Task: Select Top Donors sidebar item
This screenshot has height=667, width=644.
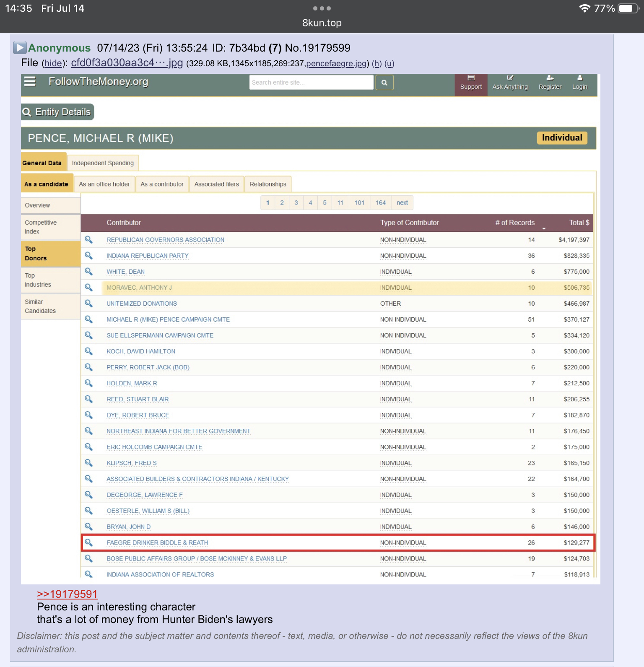Action: pos(51,254)
